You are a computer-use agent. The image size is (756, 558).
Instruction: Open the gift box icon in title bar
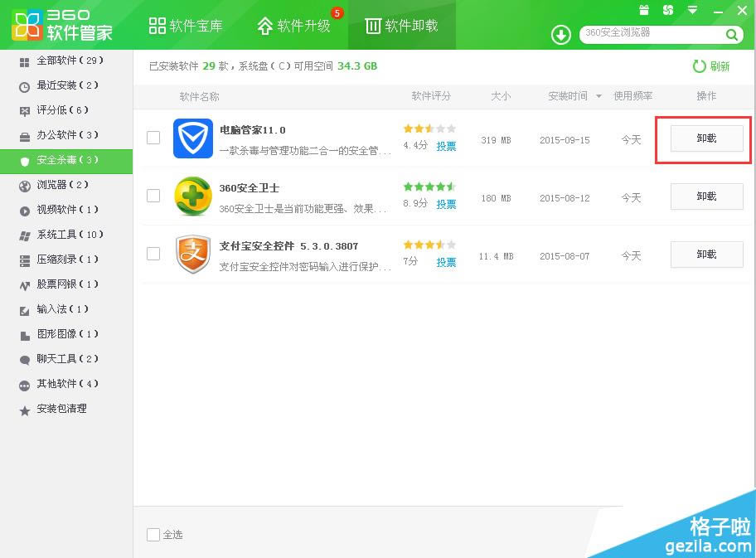pyautogui.click(x=644, y=10)
